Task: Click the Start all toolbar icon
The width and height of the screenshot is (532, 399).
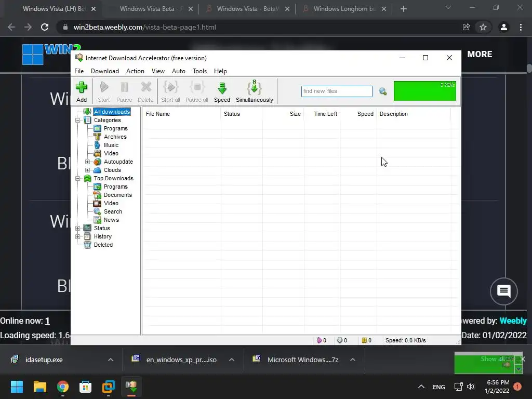Action: click(x=170, y=91)
